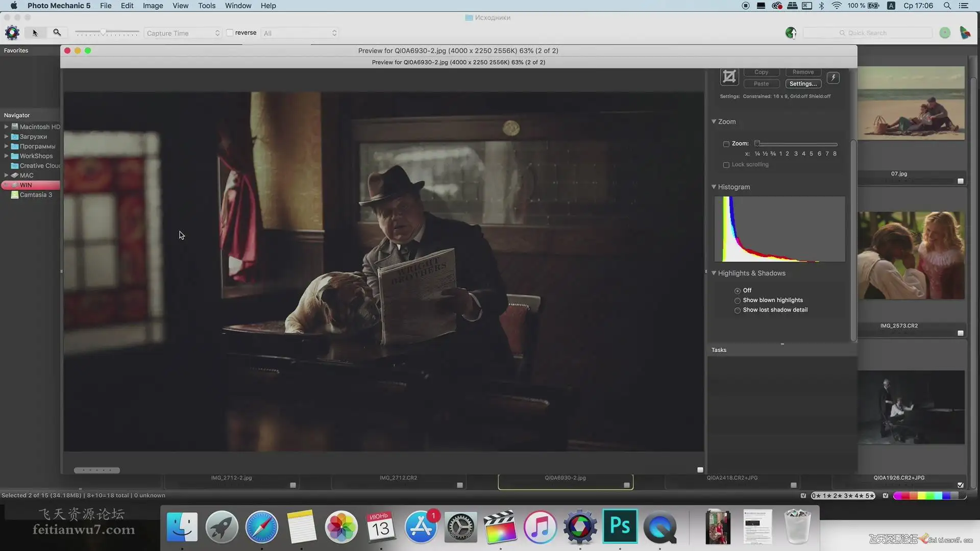Select the IMG_2573.CR2 thumbnail
980x551 pixels.
pyautogui.click(x=911, y=256)
